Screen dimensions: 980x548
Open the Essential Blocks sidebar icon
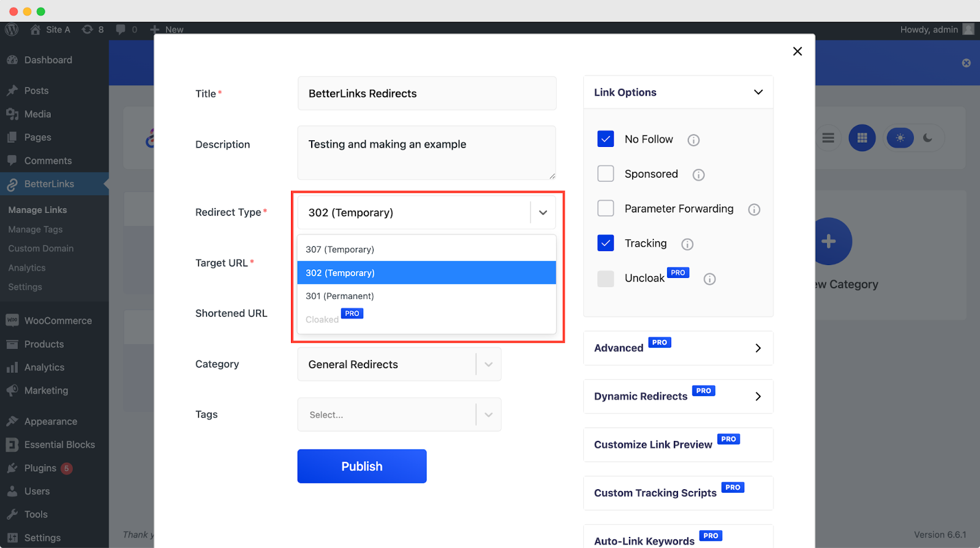point(12,445)
